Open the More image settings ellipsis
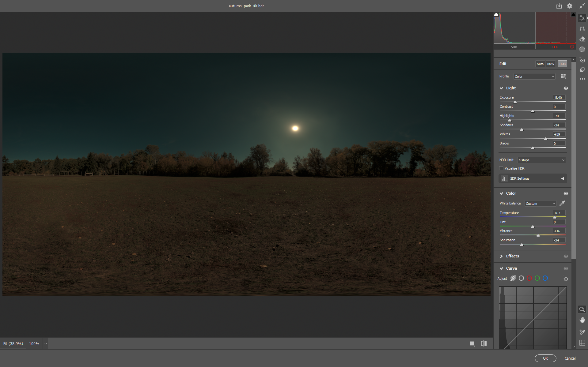This screenshot has height=367, width=588. coord(582,79)
